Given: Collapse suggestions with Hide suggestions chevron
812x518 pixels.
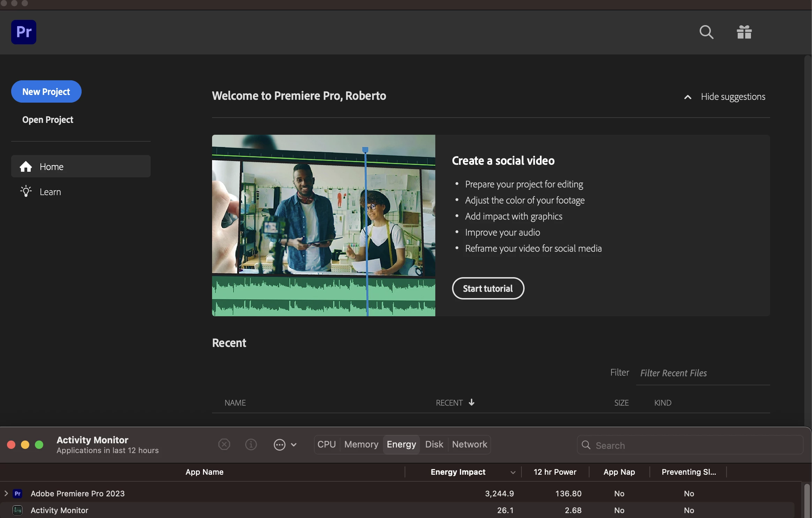Looking at the screenshot, I should pyautogui.click(x=688, y=97).
